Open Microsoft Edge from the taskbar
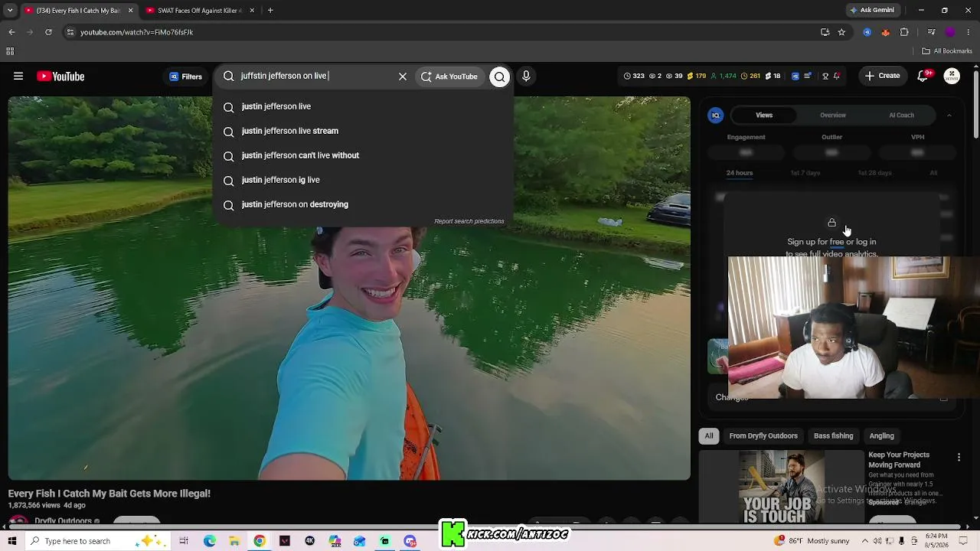This screenshot has height=551, width=980. coord(210,541)
